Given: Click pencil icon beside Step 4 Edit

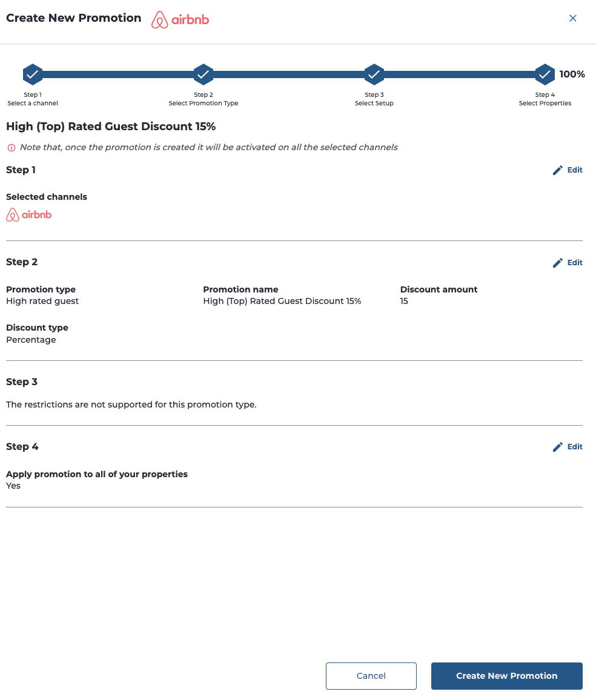Looking at the screenshot, I should pos(558,447).
